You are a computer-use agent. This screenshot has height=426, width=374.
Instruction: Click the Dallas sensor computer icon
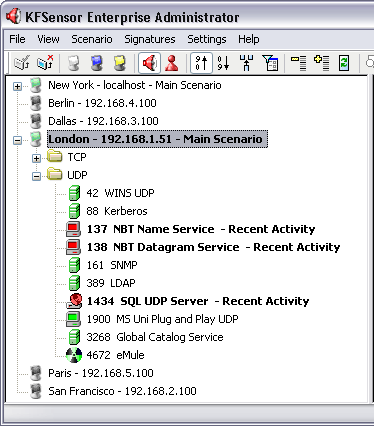click(35, 121)
